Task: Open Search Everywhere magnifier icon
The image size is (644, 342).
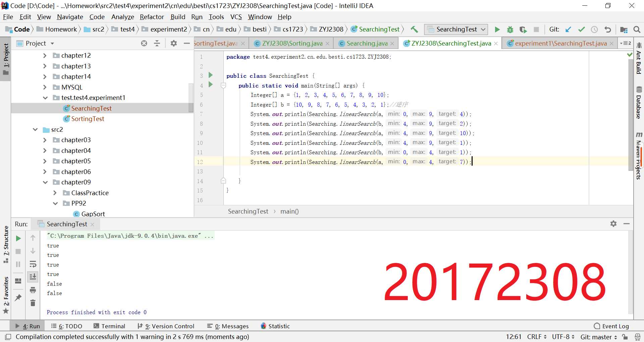Action: [x=637, y=30]
